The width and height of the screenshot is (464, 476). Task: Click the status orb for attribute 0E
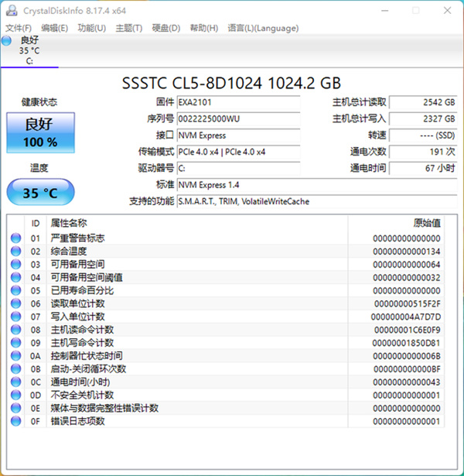click(15, 408)
